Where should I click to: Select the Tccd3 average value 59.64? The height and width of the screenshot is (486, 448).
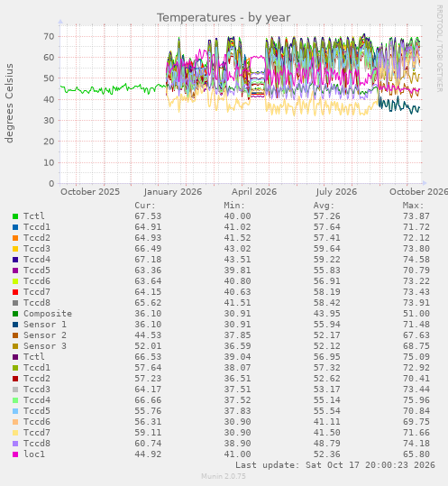[326, 249]
